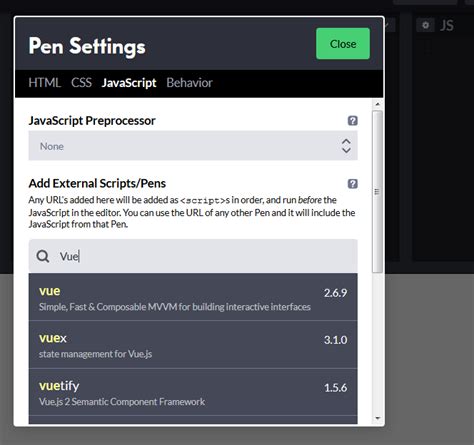474x445 pixels.
Task: Click the scrollbar up arrow in dialog
Action: click(x=377, y=104)
